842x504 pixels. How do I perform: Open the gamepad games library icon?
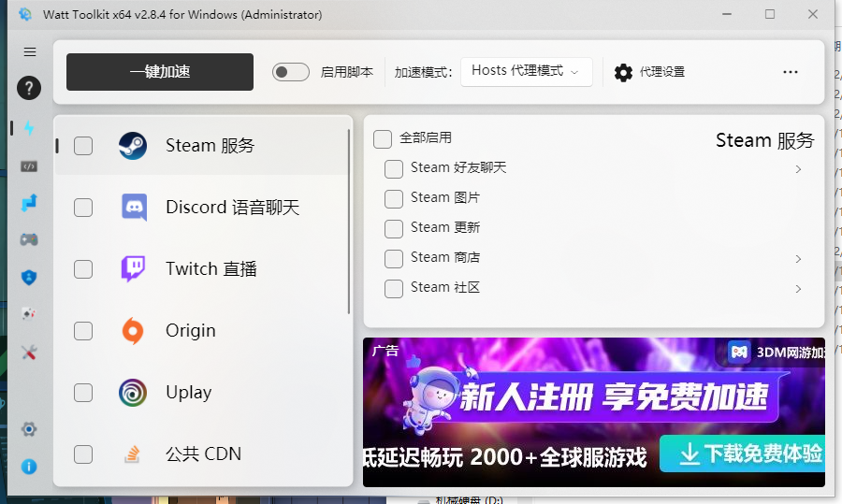[30, 239]
